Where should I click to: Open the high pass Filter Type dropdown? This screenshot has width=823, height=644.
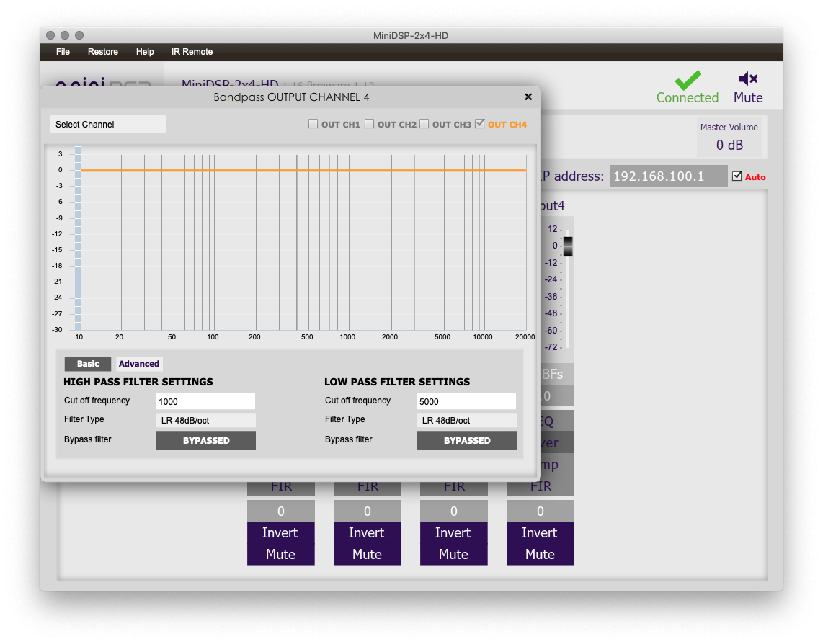205,420
